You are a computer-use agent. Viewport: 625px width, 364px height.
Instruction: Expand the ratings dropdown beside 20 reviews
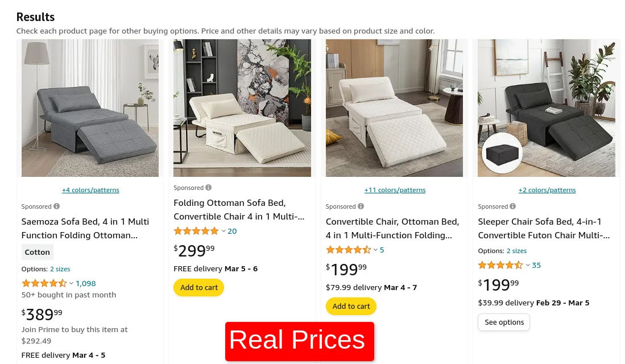pos(223,231)
